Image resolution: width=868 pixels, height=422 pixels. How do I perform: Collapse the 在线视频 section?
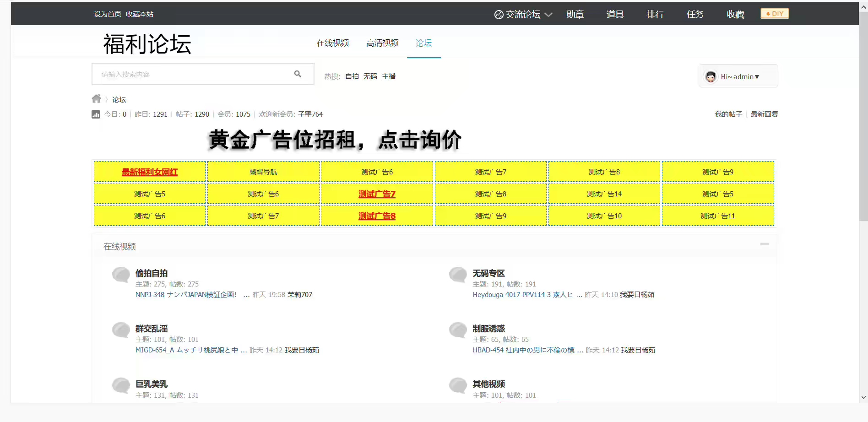[x=765, y=244]
